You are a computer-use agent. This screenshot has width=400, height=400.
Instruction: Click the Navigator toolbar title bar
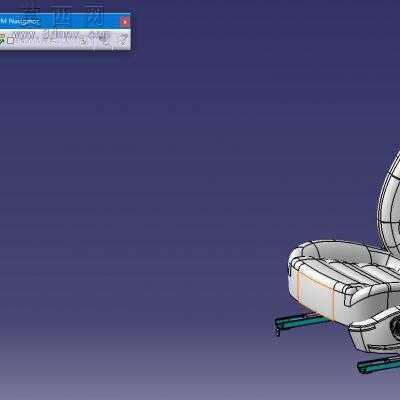[65, 22]
